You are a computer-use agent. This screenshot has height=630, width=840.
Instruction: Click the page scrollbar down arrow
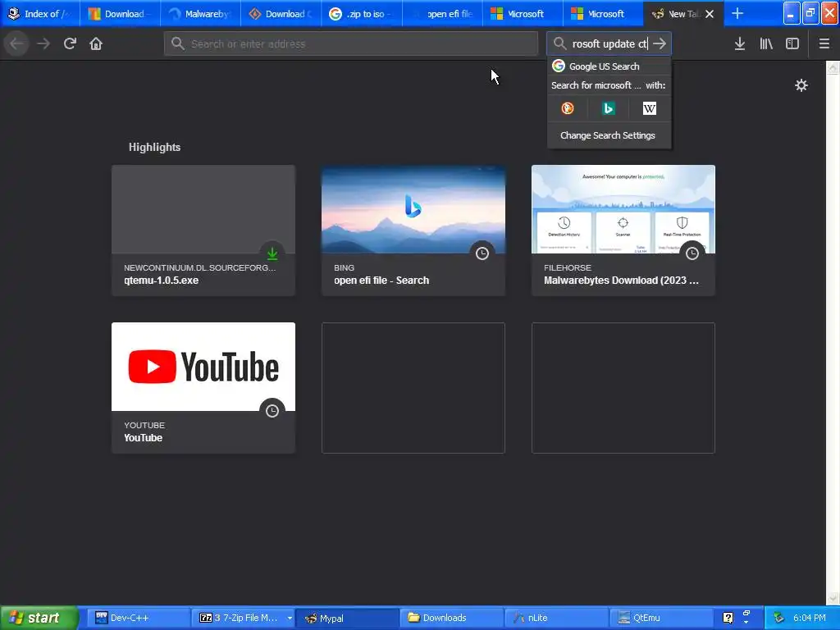pyautogui.click(x=833, y=597)
